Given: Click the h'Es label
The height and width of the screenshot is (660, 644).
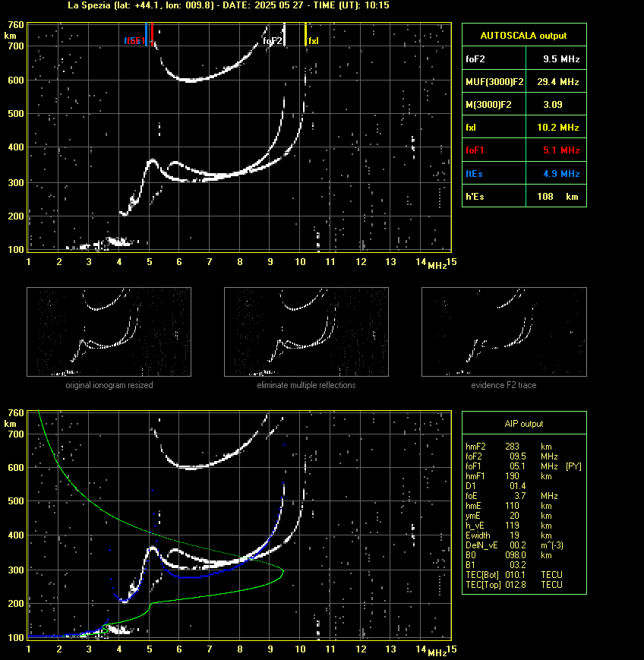Looking at the screenshot, I should (475, 196).
